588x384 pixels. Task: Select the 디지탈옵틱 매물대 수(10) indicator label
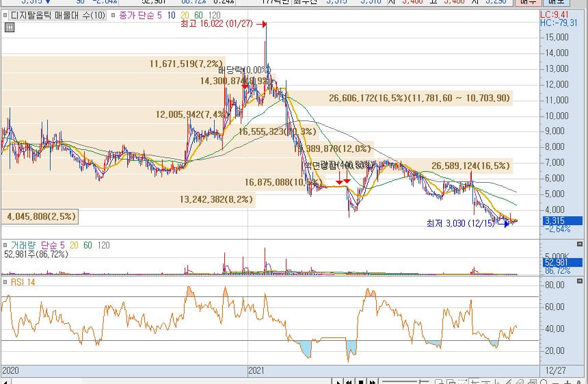pos(58,15)
